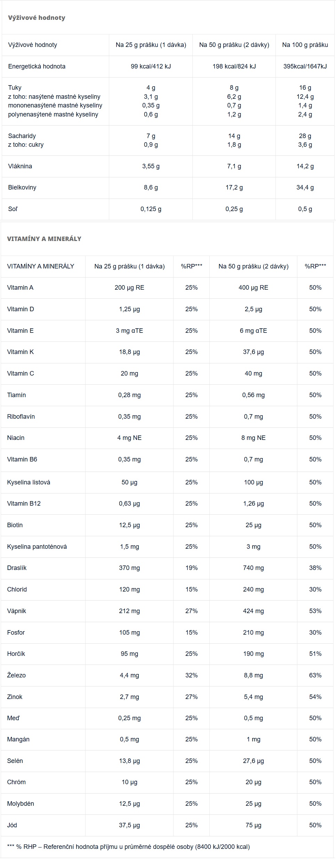336x868 pixels.
Task: Select the Kyselina pantoténová row label
Action: (37, 547)
